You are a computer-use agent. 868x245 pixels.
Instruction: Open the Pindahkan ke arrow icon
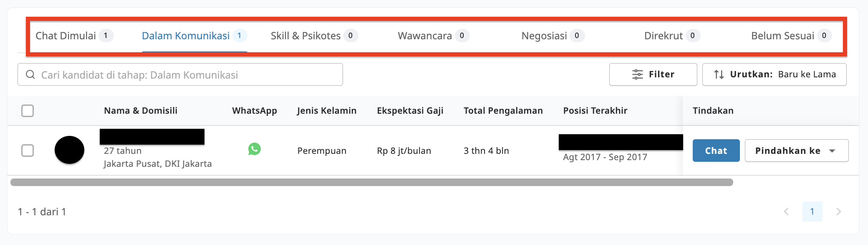832,150
